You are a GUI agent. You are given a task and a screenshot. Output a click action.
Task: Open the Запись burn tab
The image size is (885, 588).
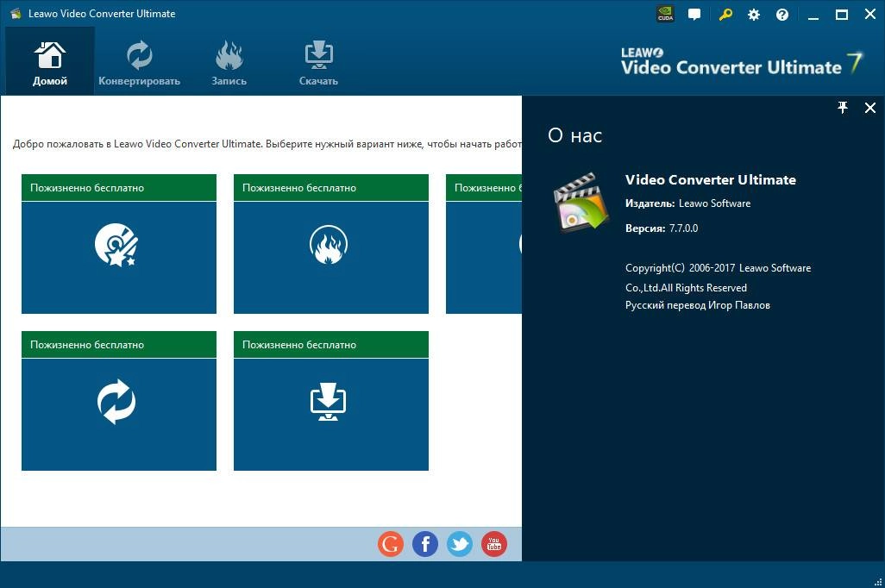[229, 61]
